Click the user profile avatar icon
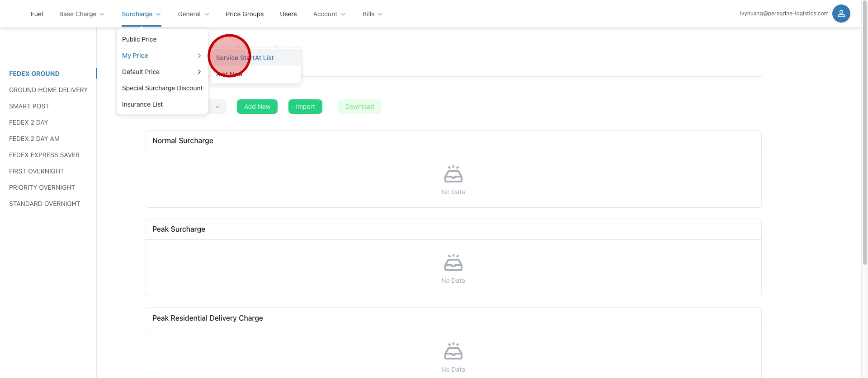 pyautogui.click(x=841, y=14)
